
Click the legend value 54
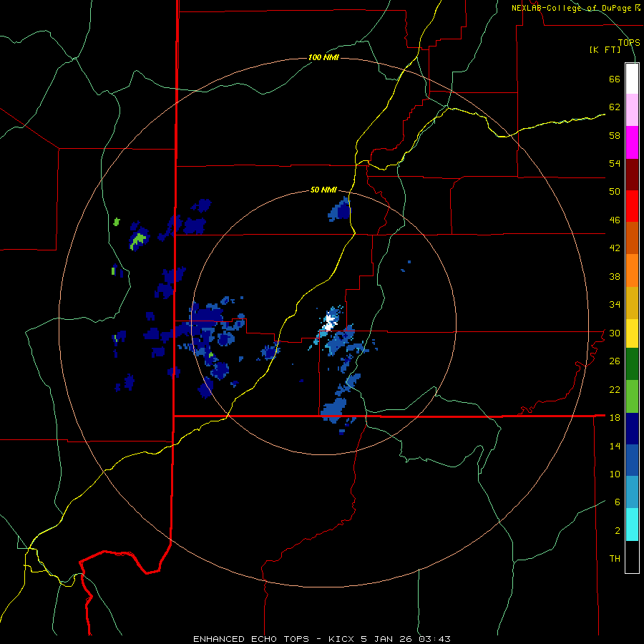(615, 163)
